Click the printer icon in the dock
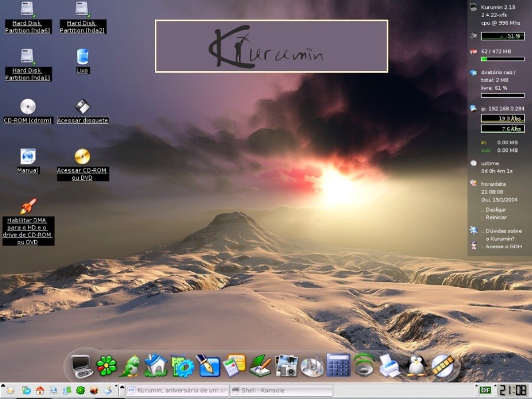 coord(390,366)
